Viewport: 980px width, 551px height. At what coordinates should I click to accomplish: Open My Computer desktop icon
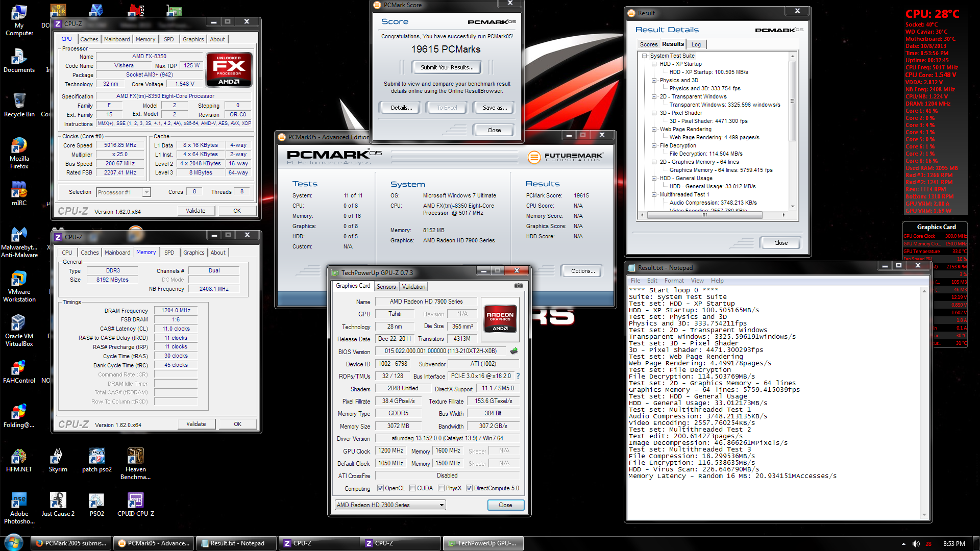click(x=19, y=20)
